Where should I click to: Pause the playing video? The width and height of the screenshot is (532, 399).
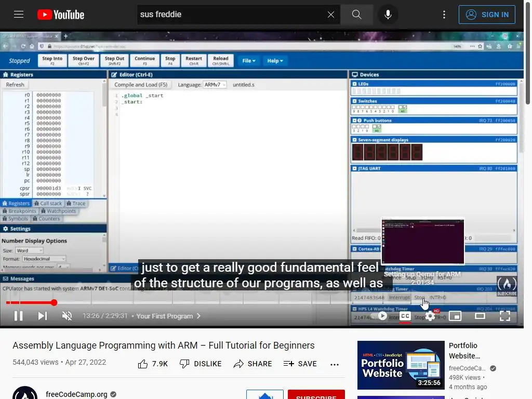18,316
